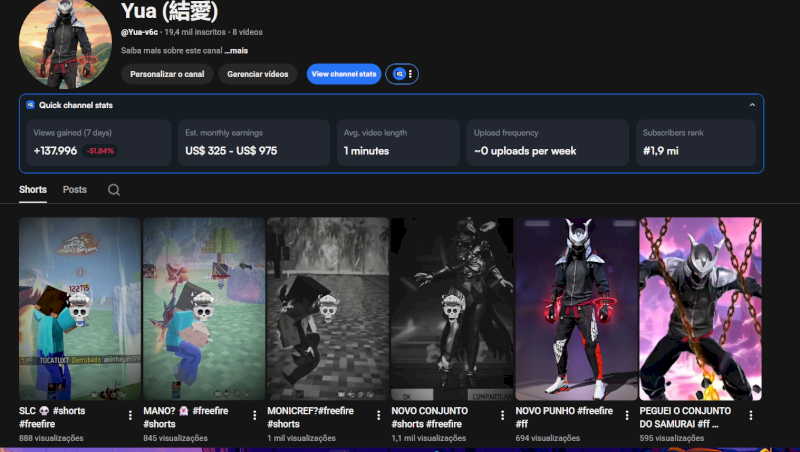
Task: Open channel search magnifier icon
Action: tap(114, 190)
